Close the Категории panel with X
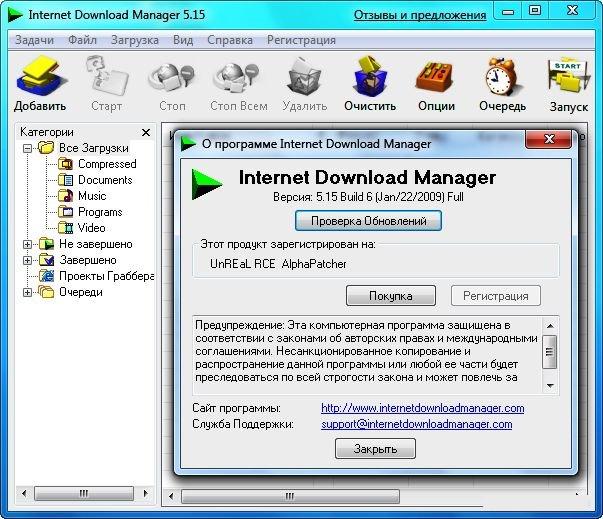This screenshot has width=603, height=519. click(146, 133)
